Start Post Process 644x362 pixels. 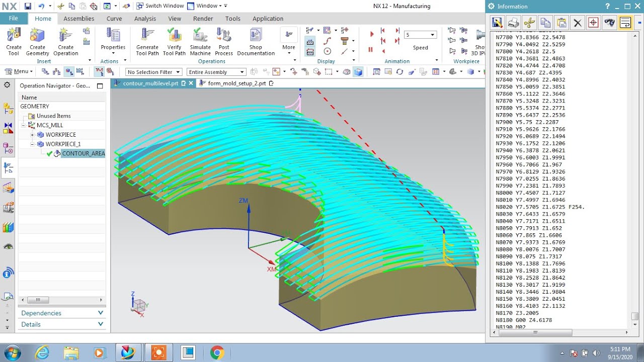click(x=224, y=41)
